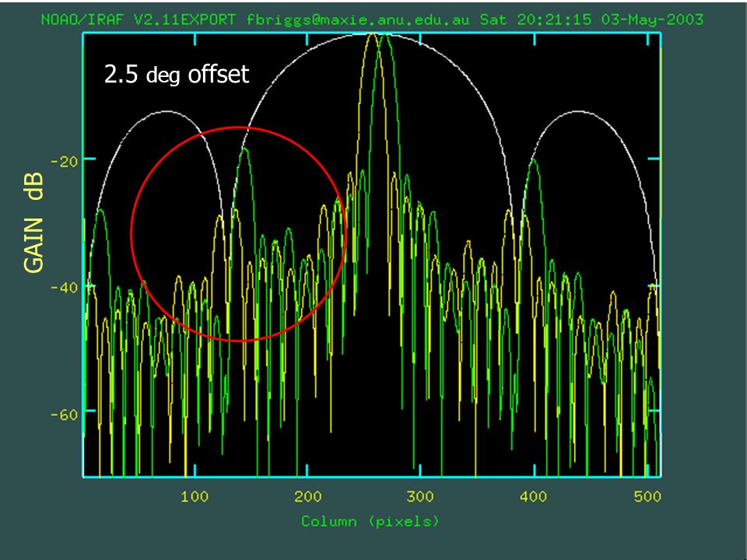
Task: Select the email fbriggs@maxie.anu.edu.au in header
Action: pyautogui.click(x=358, y=20)
